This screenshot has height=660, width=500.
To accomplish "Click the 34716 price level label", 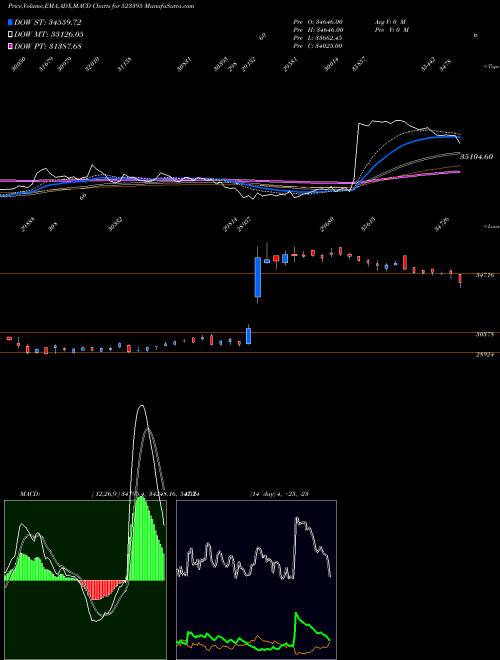I will point(484,275).
